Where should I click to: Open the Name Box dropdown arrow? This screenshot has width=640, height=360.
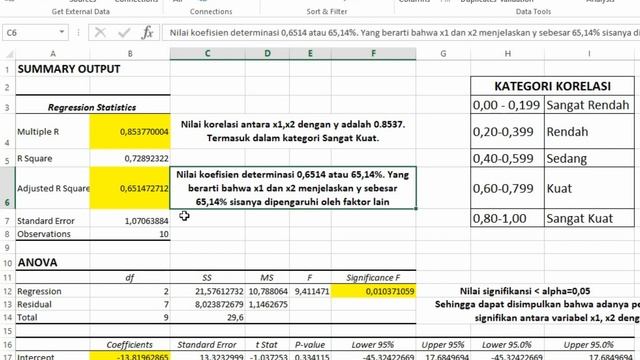[x=62, y=32]
